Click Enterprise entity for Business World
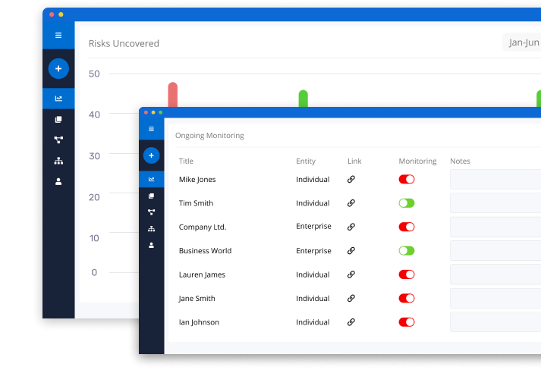Viewport: 541px width, 392px height. click(313, 251)
